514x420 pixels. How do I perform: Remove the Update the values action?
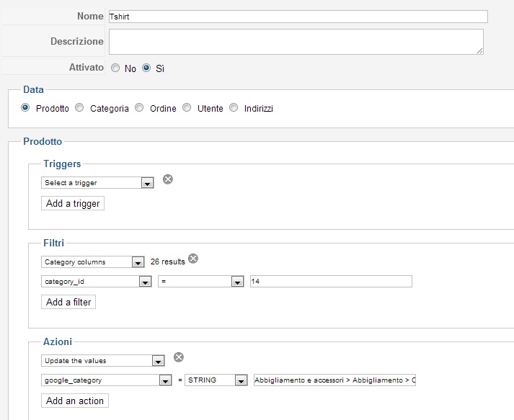(x=179, y=357)
